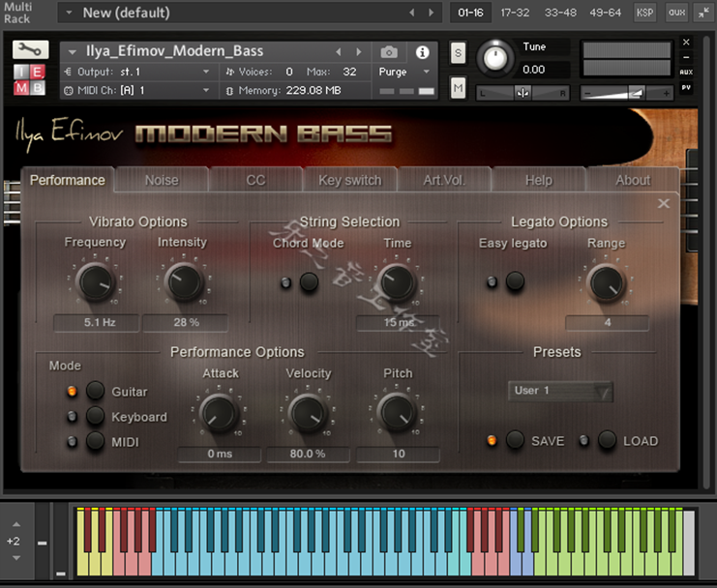
Task: Solo the instrument with S button
Action: click(x=458, y=53)
